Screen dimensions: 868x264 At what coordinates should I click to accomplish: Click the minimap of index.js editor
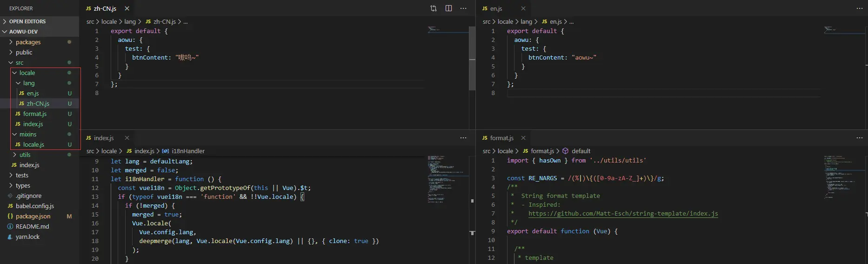tap(447, 179)
